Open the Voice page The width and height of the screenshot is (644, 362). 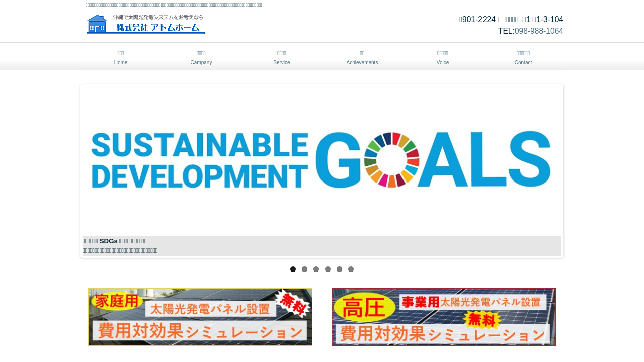(443, 57)
